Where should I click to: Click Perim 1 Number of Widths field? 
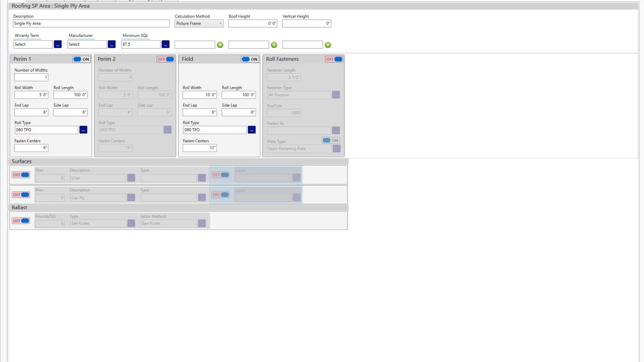[x=31, y=77]
